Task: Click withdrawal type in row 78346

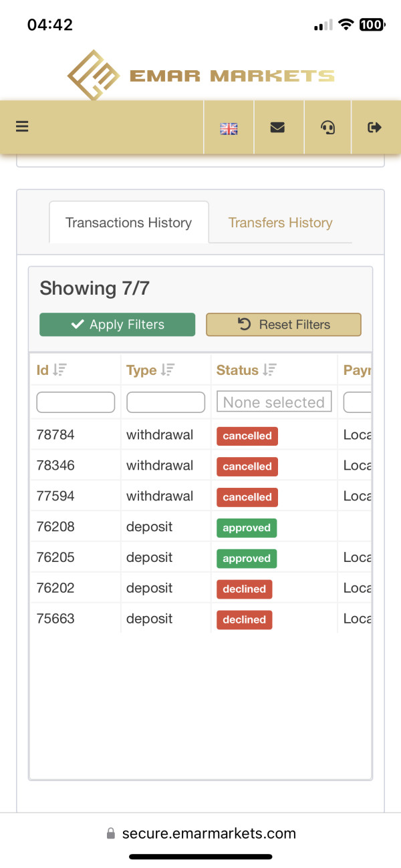Action: click(x=160, y=466)
